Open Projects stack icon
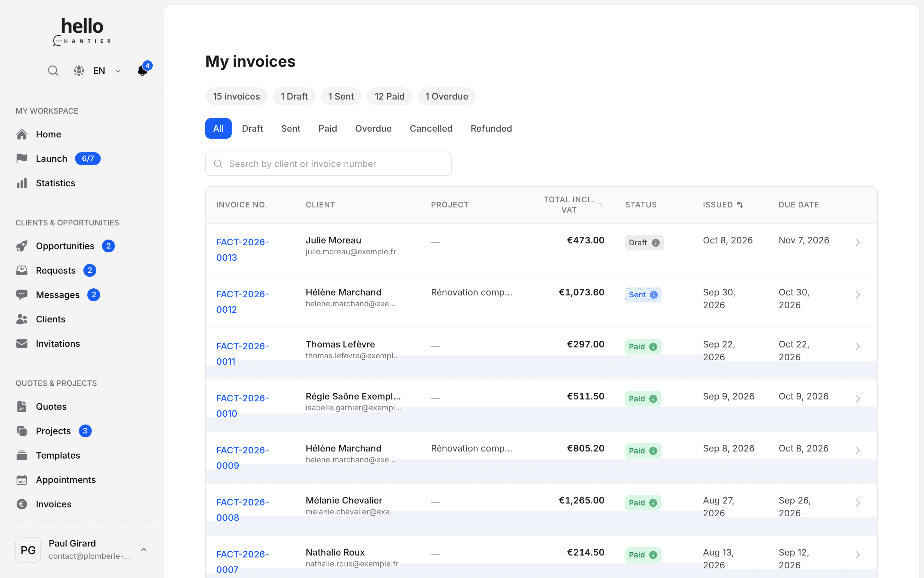The image size is (924, 578). pos(22,431)
